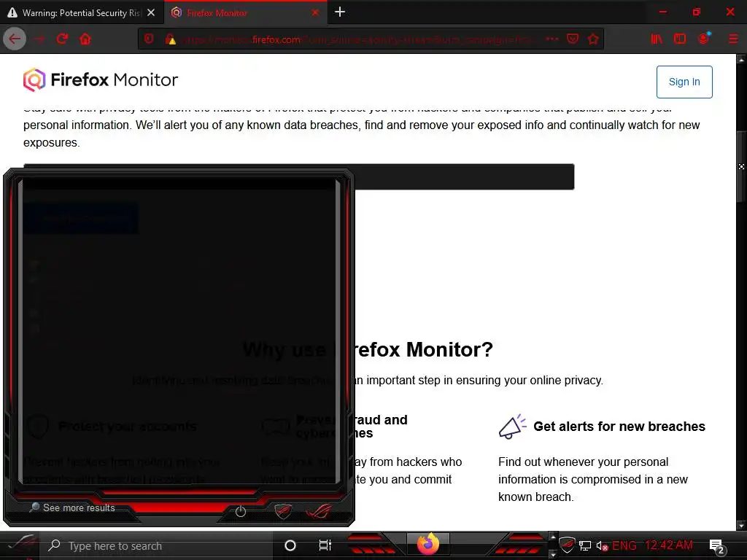Open Task View on the taskbar
The width and height of the screenshot is (747, 560).
coord(325,545)
